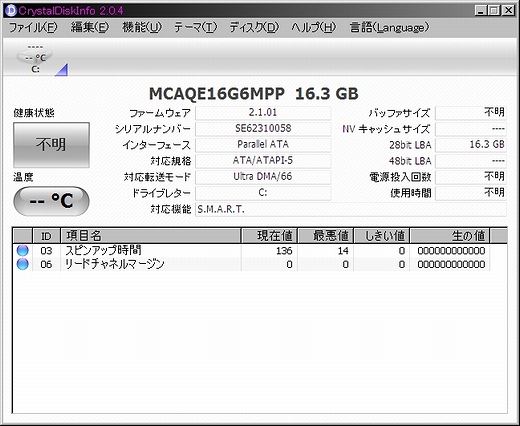Click current value 136 of スピンアップ時間
The width and height of the screenshot is (520, 426).
coord(284,251)
